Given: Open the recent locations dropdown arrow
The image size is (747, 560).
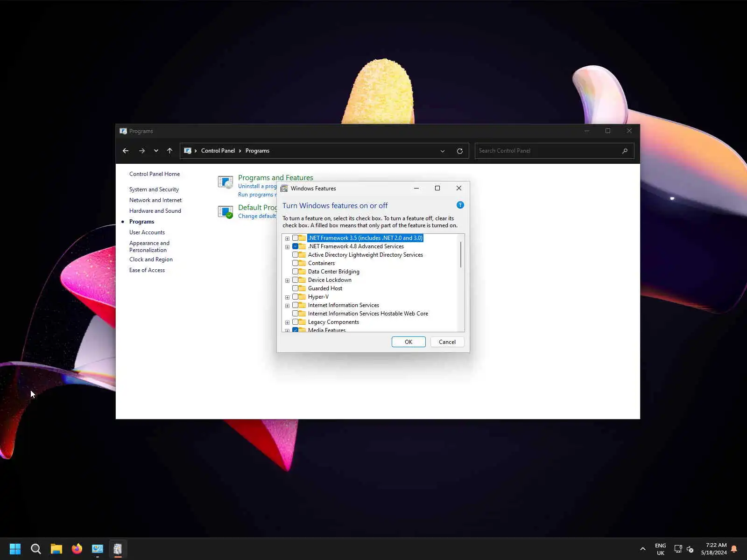Looking at the screenshot, I should pos(156,151).
